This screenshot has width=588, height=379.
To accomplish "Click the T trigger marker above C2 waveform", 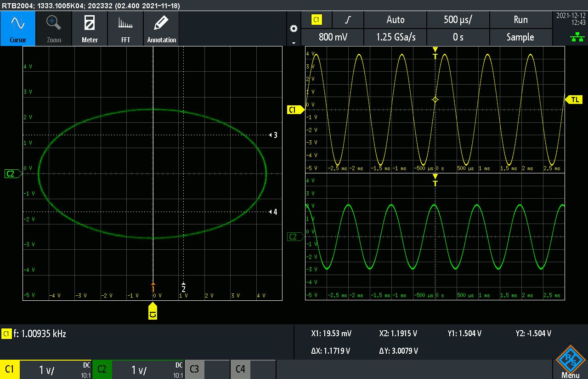I will click(x=435, y=180).
